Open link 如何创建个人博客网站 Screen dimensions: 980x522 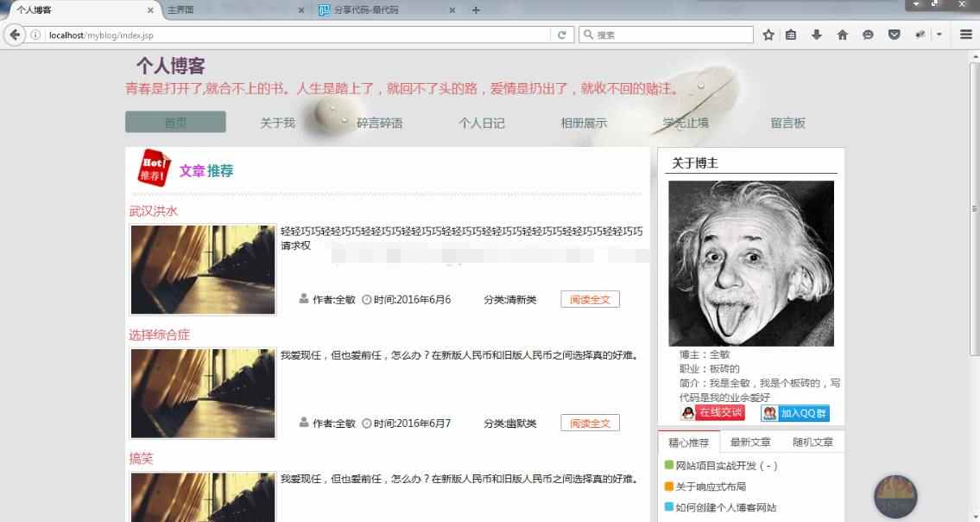coord(725,507)
